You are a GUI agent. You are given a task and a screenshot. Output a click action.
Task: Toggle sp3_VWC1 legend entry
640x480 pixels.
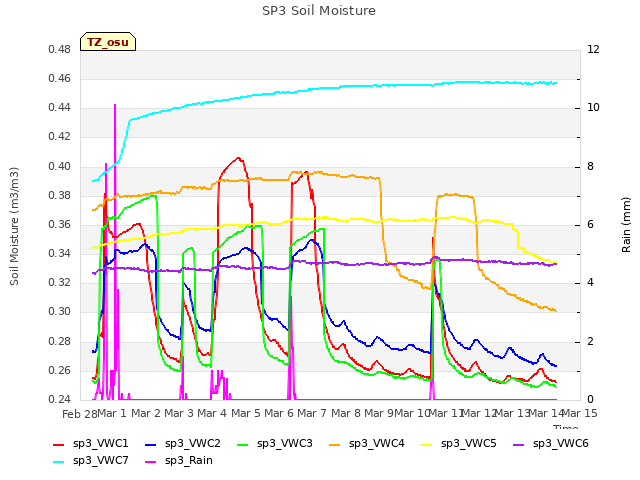[x=91, y=444]
